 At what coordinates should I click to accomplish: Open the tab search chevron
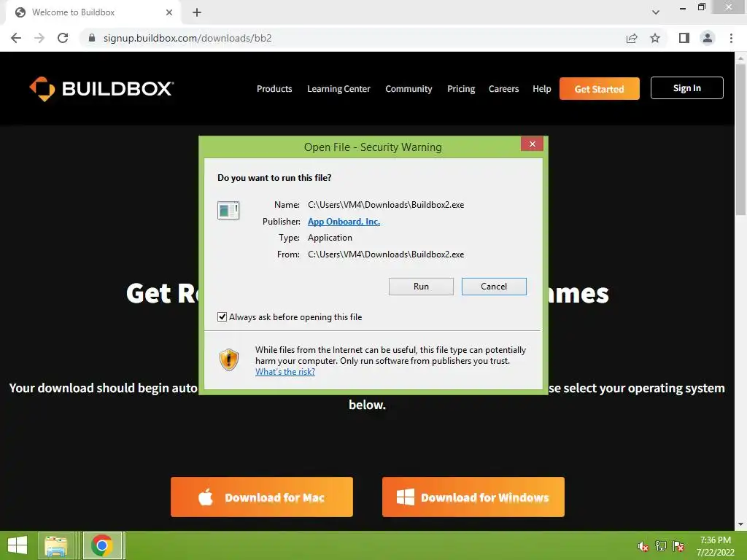656,12
